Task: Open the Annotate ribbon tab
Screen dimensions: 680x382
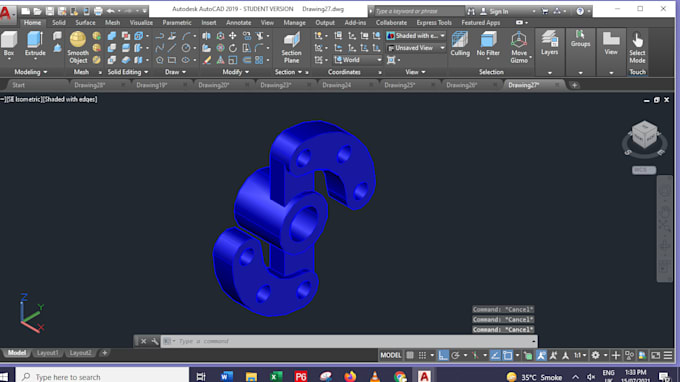Action: [239, 23]
